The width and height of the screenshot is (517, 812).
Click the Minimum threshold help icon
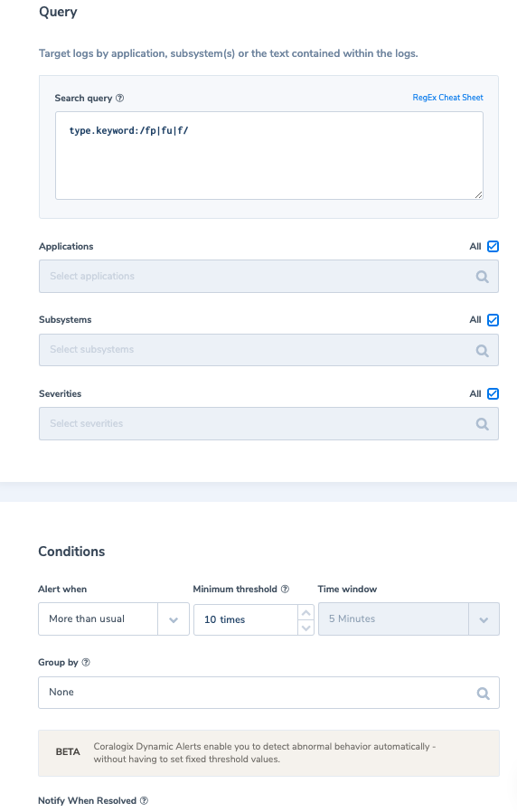pos(285,589)
